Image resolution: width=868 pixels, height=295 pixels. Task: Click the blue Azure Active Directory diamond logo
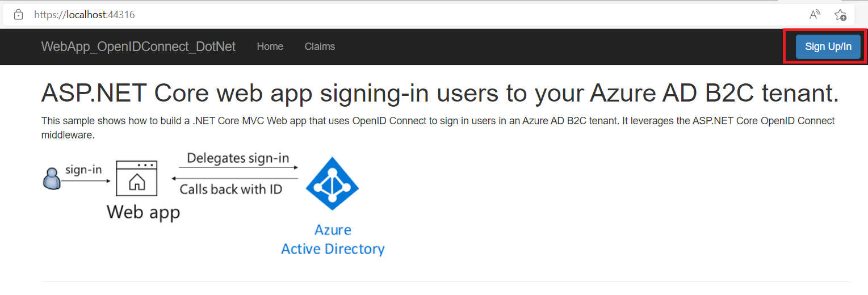click(x=332, y=183)
